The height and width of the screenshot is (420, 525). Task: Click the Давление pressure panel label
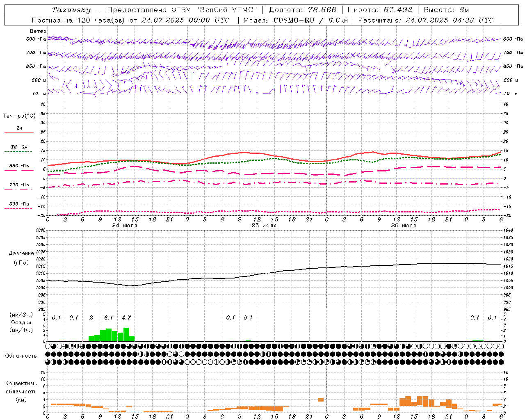[21, 253]
